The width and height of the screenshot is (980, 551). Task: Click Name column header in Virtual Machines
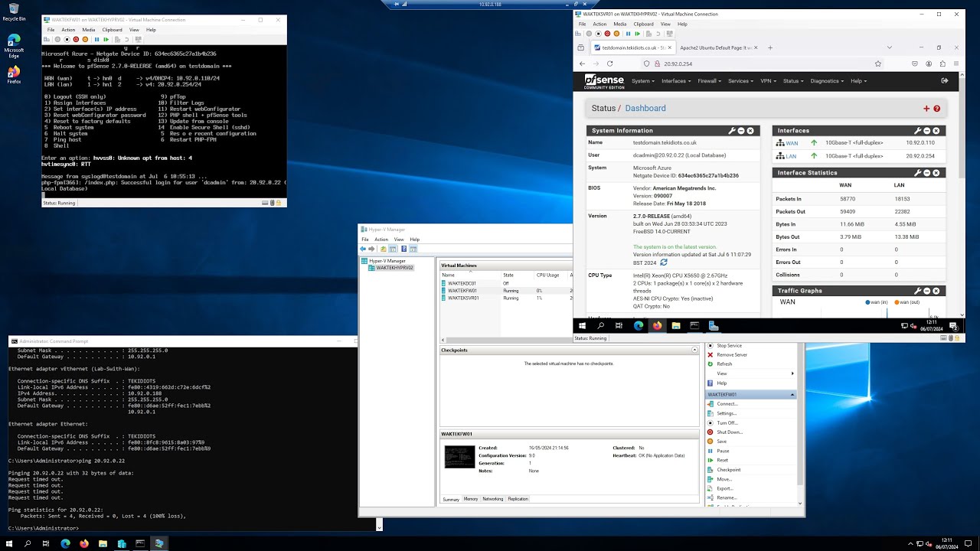[469, 275]
